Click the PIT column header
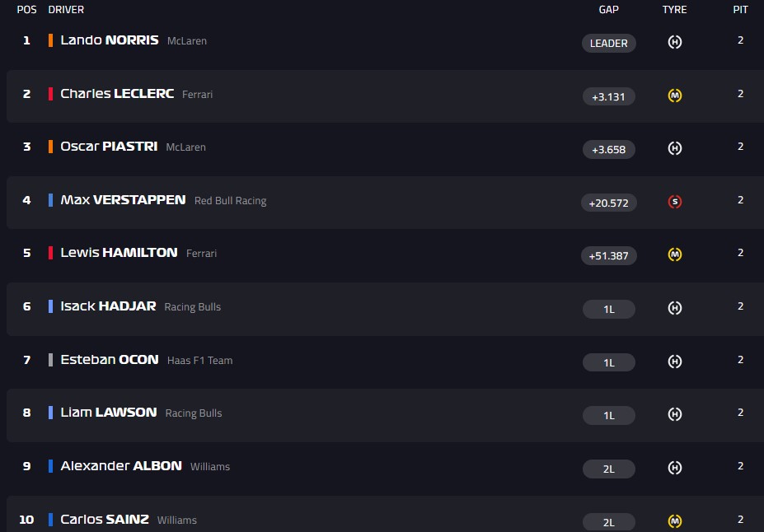 [740, 10]
